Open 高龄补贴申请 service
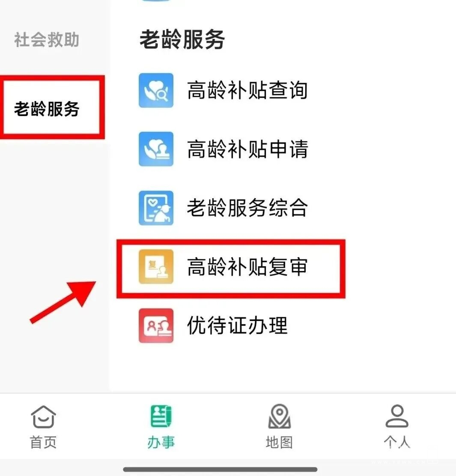This screenshot has width=456, height=476. pos(247,149)
